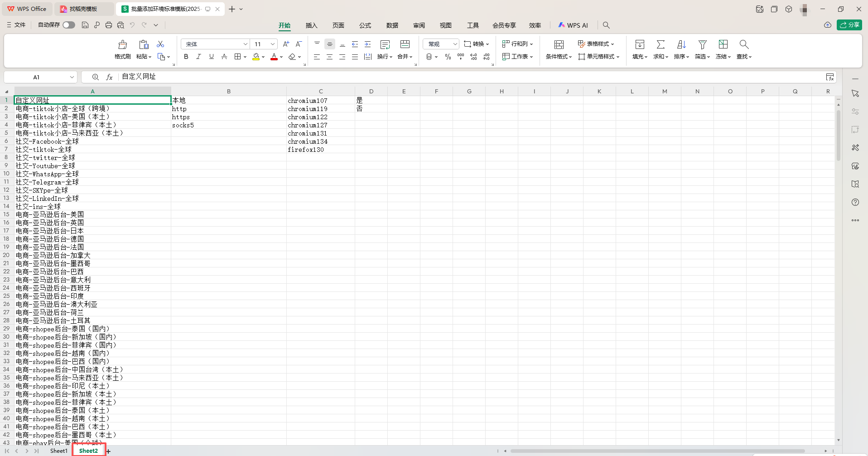The image size is (868, 456).
Task: Click the insert function fx icon
Action: coord(109,77)
